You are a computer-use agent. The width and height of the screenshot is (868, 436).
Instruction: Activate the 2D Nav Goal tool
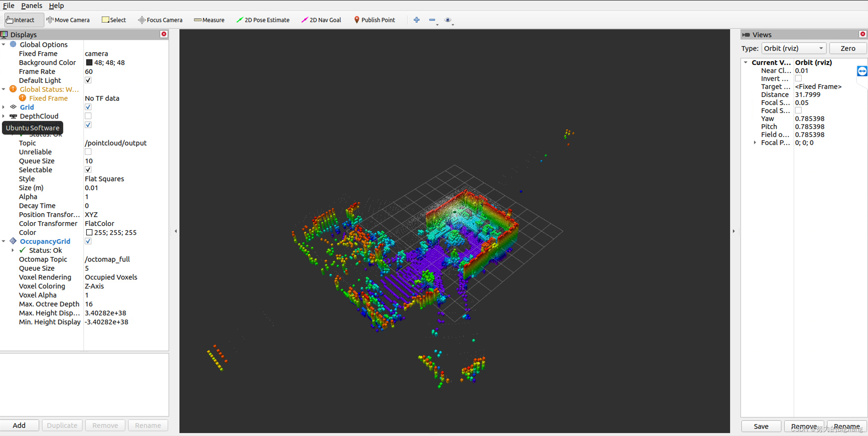[321, 20]
